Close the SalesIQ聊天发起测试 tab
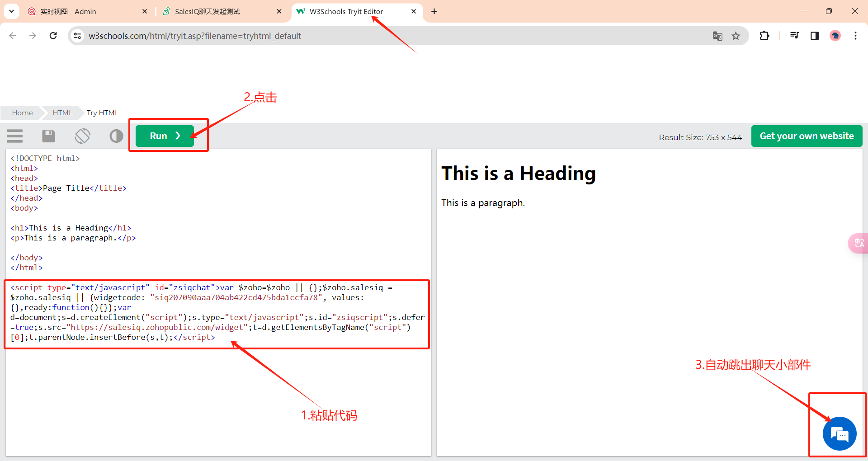 279,11
